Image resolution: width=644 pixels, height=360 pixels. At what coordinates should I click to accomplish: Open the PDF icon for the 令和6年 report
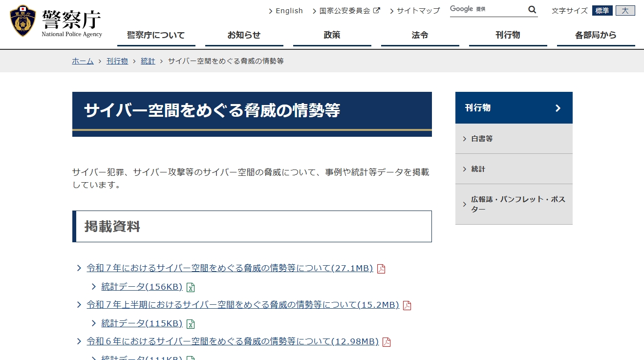[x=386, y=342]
